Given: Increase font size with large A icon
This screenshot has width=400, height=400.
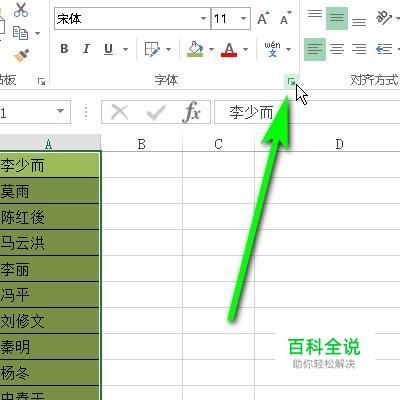Looking at the screenshot, I should point(263,18).
